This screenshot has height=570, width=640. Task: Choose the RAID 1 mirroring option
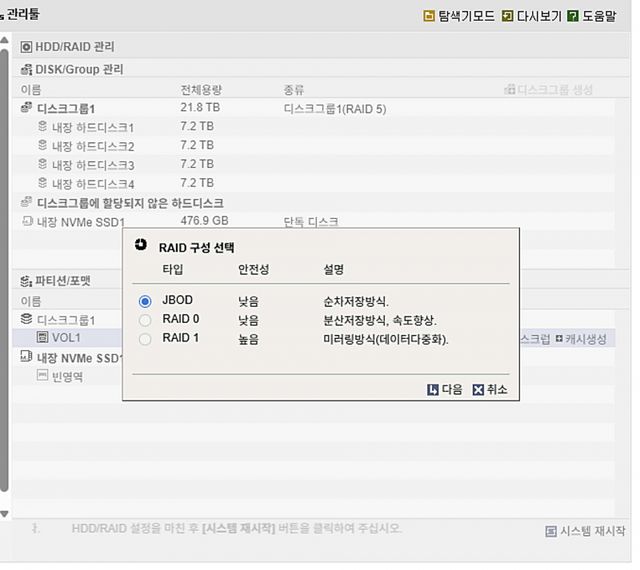146,339
